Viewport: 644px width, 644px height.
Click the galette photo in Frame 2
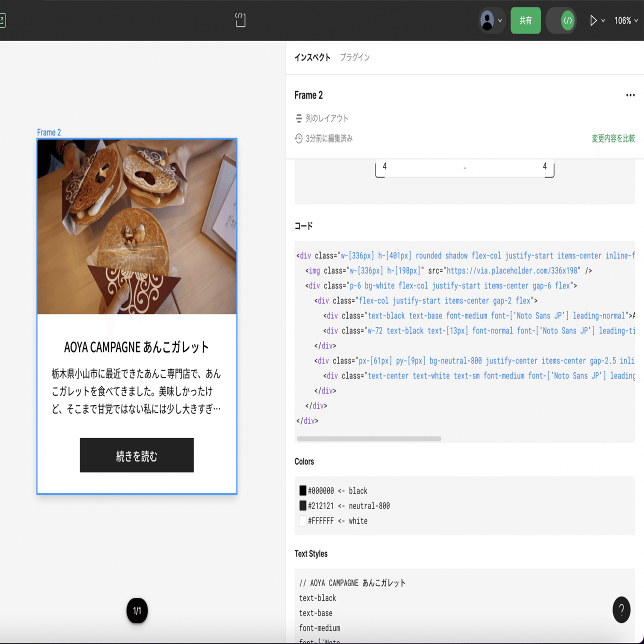point(137,227)
